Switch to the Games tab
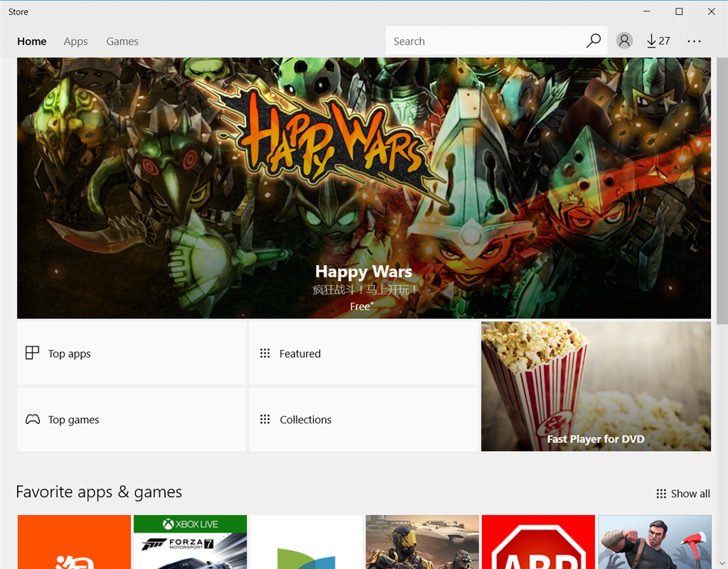728x569 pixels. 122,41
